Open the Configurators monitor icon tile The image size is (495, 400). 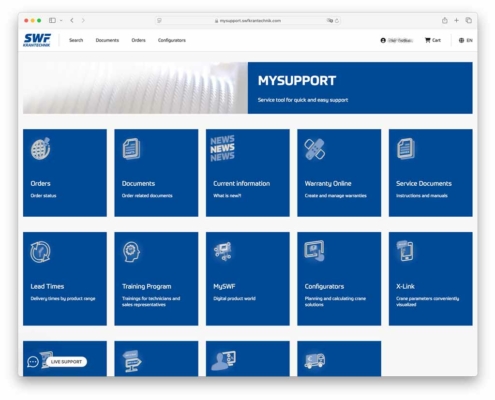(x=314, y=251)
